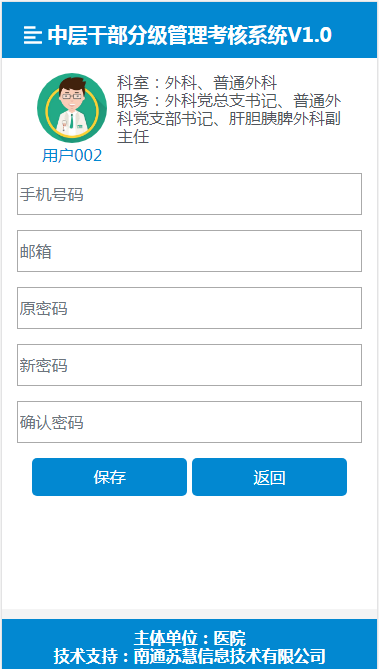This screenshot has width=379, height=669.
Task: Click the 保存 button
Action: tap(109, 477)
